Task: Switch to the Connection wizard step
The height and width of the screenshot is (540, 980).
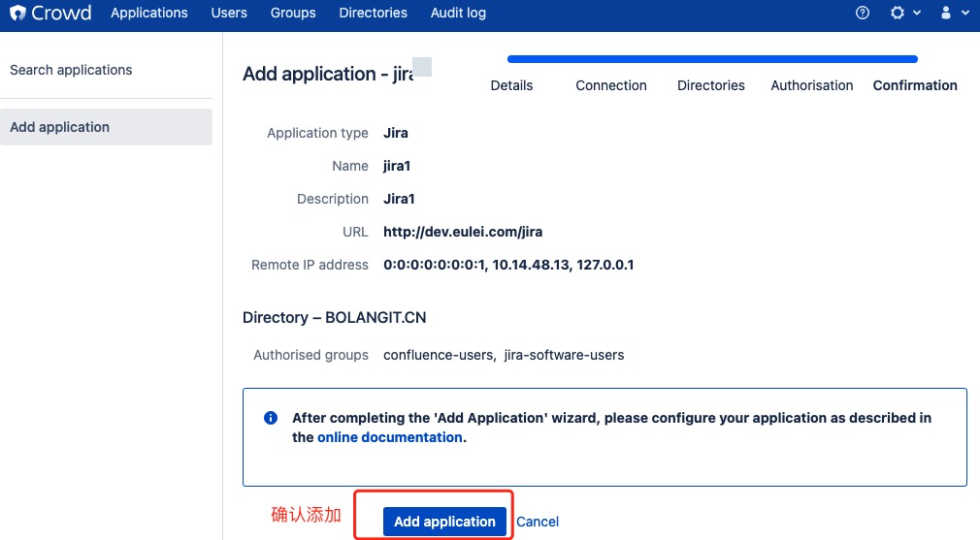Action: click(x=610, y=85)
